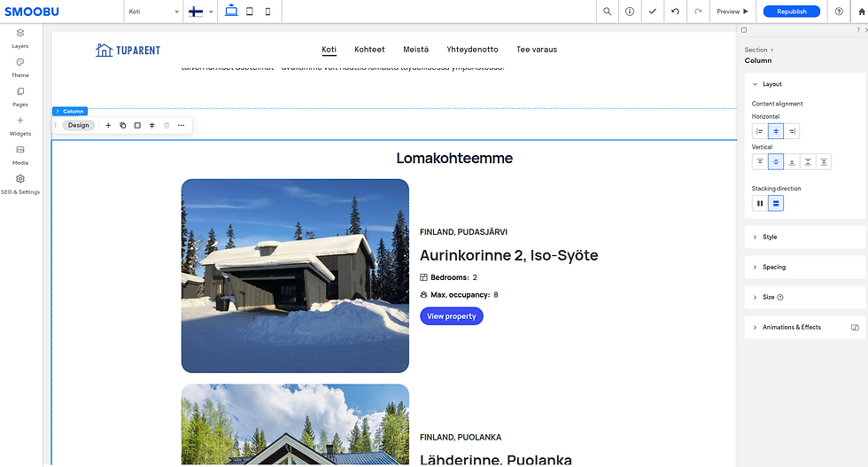868x467 pixels.
Task: Select the Aurinkorinne 2, Iso-Syöte title
Action: click(x=508, y=255)
